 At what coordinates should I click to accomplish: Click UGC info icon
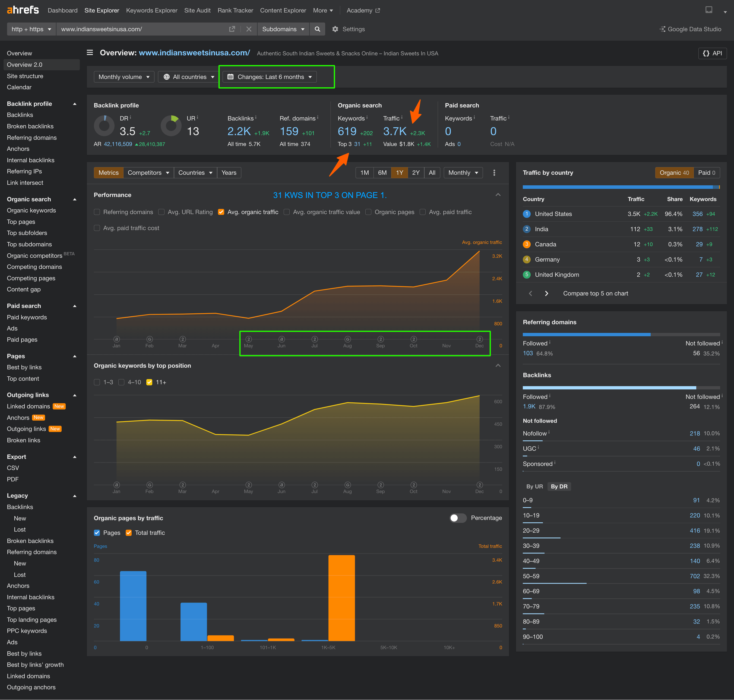click(x=538, y=447)
